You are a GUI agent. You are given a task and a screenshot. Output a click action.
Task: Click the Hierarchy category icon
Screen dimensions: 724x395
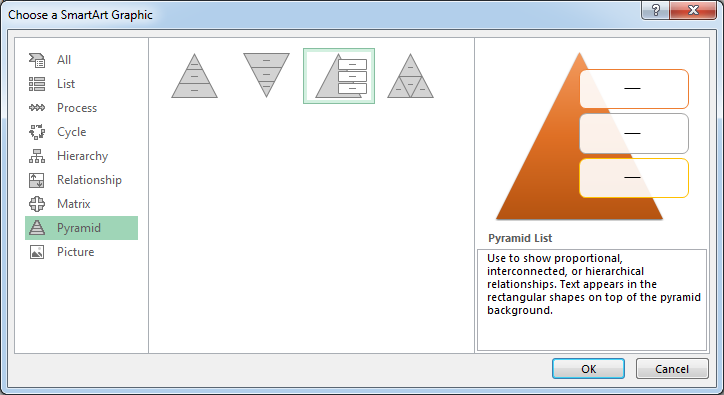tap(37, 156)
